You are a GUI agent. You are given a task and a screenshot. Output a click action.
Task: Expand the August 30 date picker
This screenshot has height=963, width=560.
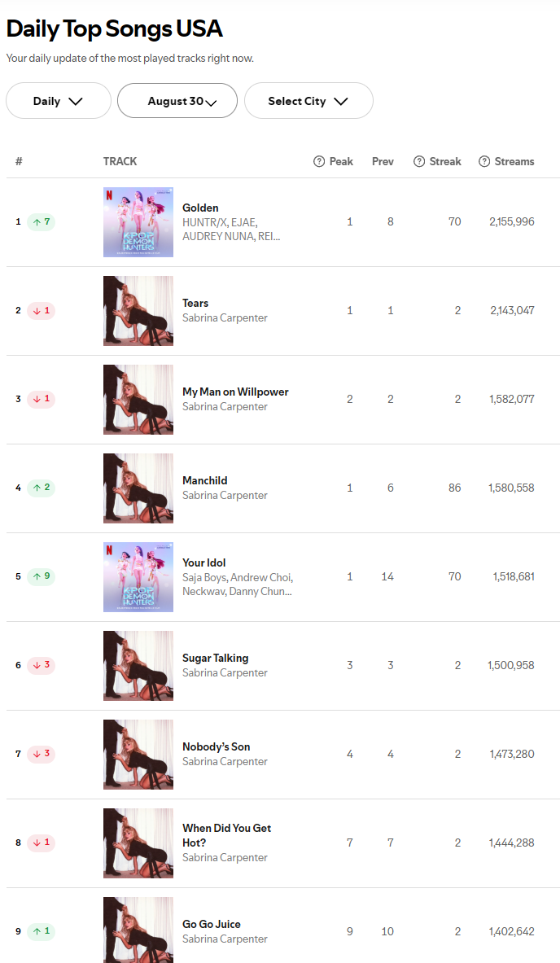pos(177,101)
